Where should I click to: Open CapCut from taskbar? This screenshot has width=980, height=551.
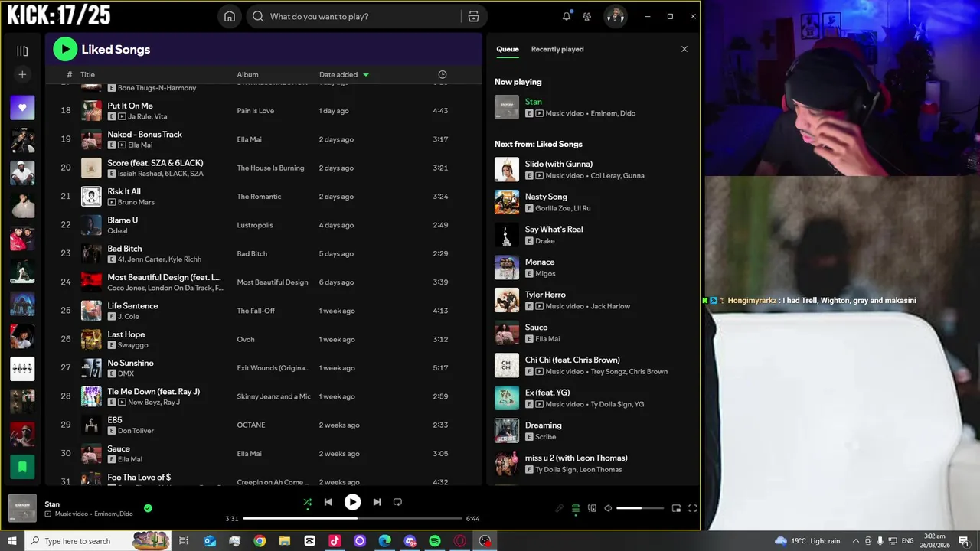click(309, 541)
